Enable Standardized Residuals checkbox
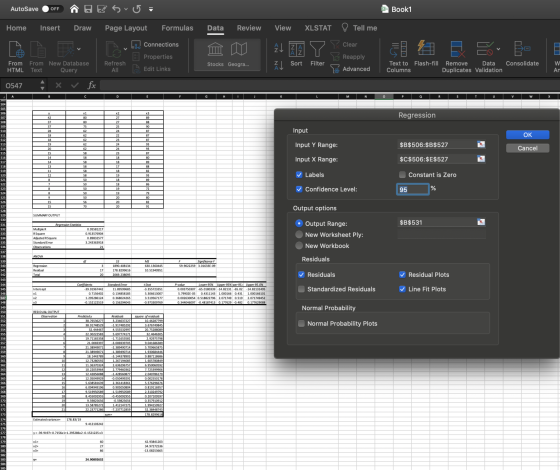This screenshot has width=560, height=470. click(x=301, y=289)
